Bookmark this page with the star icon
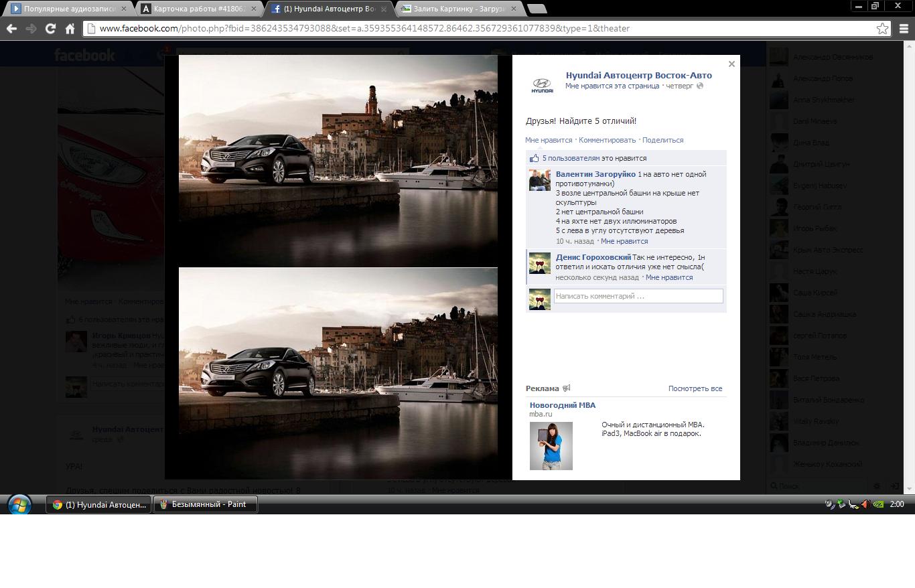Screen dimensions: 915x588 pyautogui.click(x=882, y=28)
